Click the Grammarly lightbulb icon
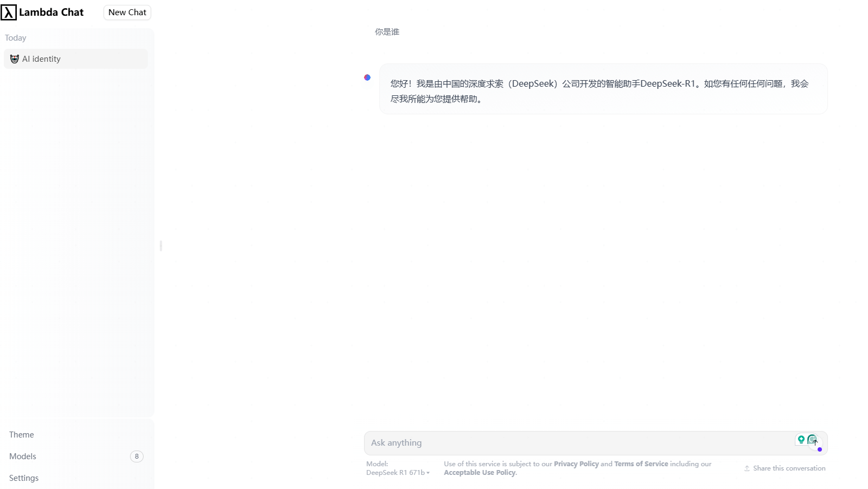 pos(801,440)
